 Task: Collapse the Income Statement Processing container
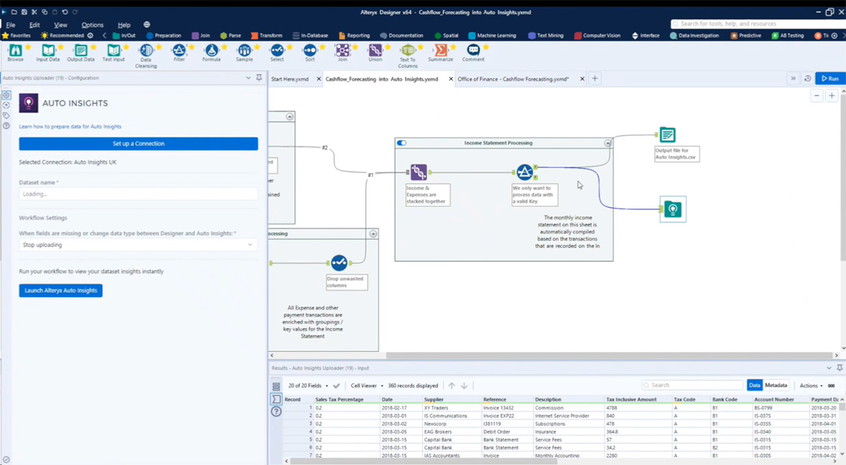tap(608, 143)
